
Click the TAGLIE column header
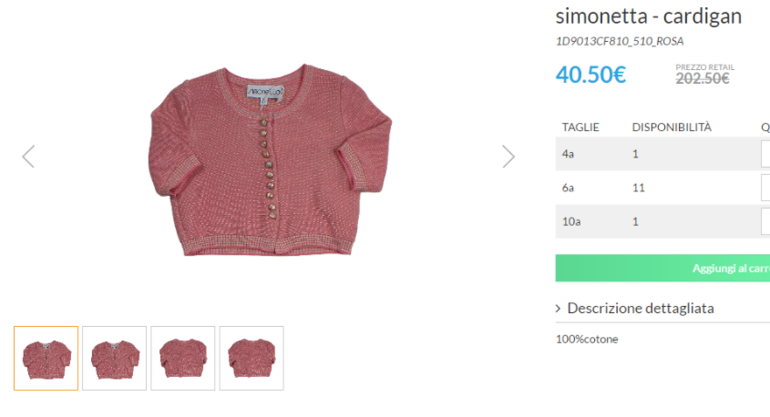580,127
